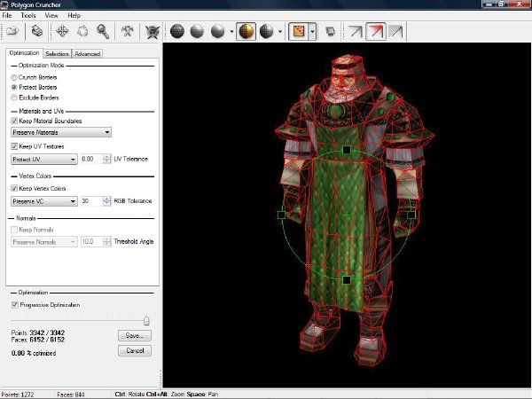The height and width of the screenshot is (399, 532).
Task: Open the Help menu
Action: click(74, 16)
